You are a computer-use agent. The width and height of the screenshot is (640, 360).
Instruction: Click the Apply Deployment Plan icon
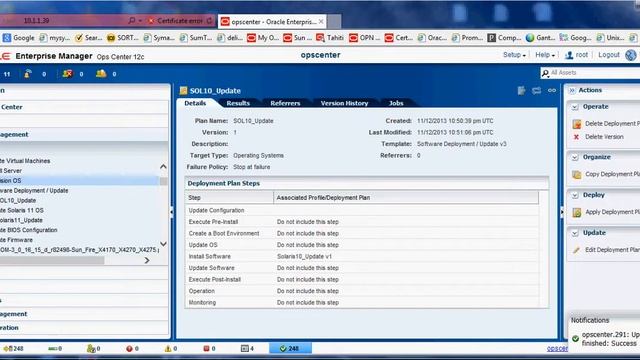coord(576,212)
